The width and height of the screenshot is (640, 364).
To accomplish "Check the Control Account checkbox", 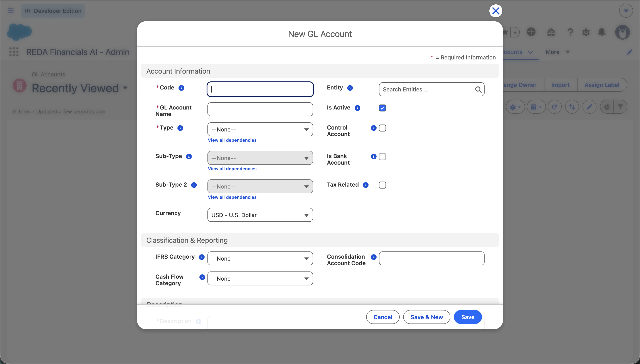I will point(382,128).
